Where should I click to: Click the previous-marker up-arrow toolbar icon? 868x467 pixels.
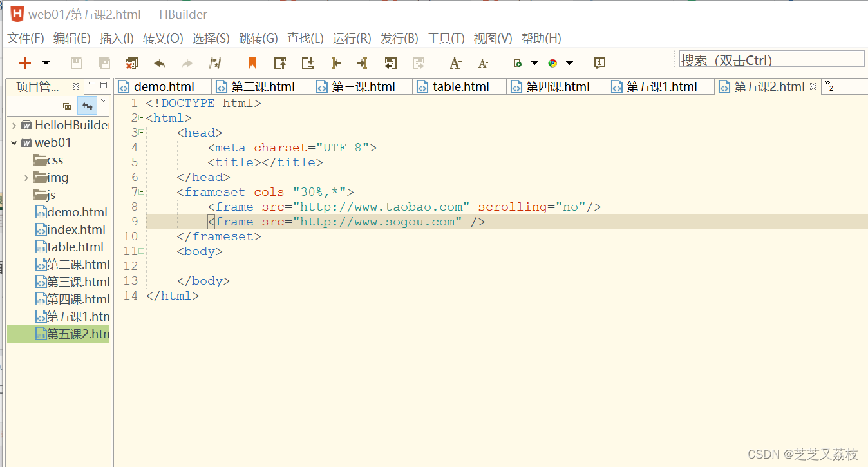point(280,62)
